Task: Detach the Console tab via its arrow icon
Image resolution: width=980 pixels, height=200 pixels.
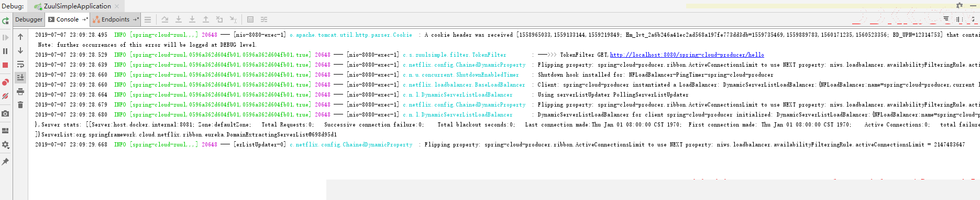Action: 85,19
